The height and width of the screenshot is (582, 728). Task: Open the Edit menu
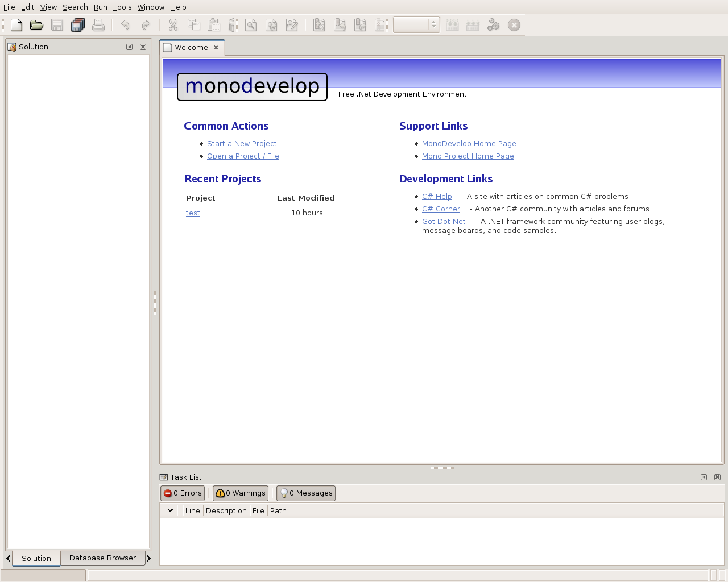pos(28,7)
